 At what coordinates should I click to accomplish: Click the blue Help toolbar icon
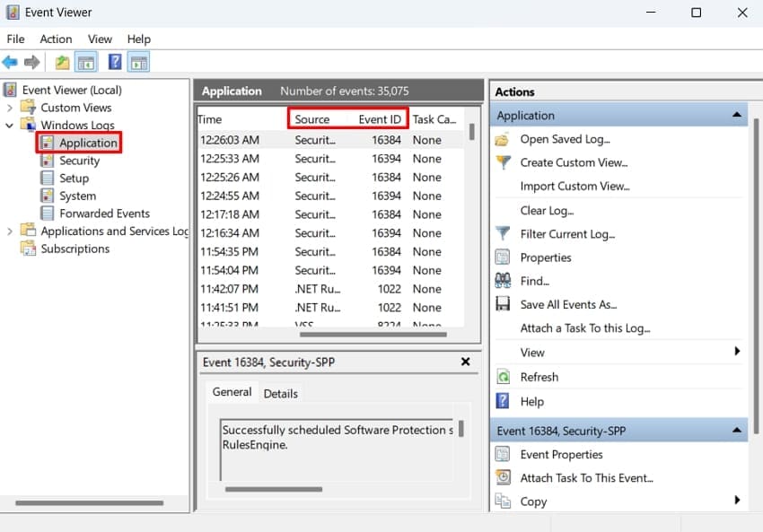[x=115, y=62]
